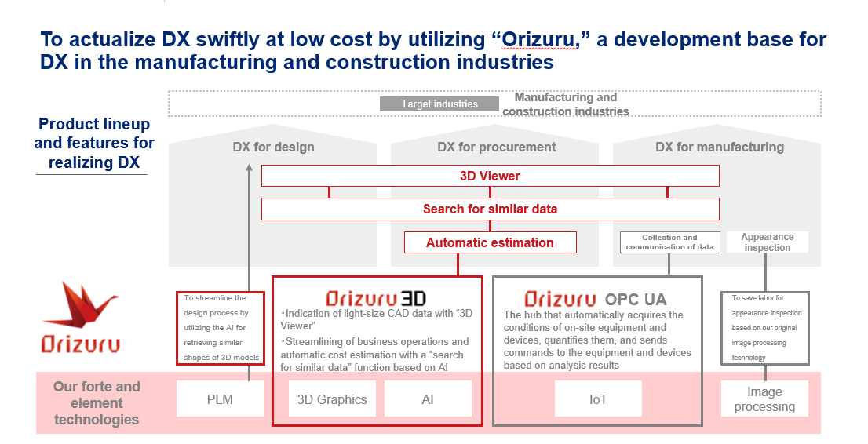The width and height of the screenshot is (868, 444).
Task: Select the IoT technology box
Action: pos(598,399)
